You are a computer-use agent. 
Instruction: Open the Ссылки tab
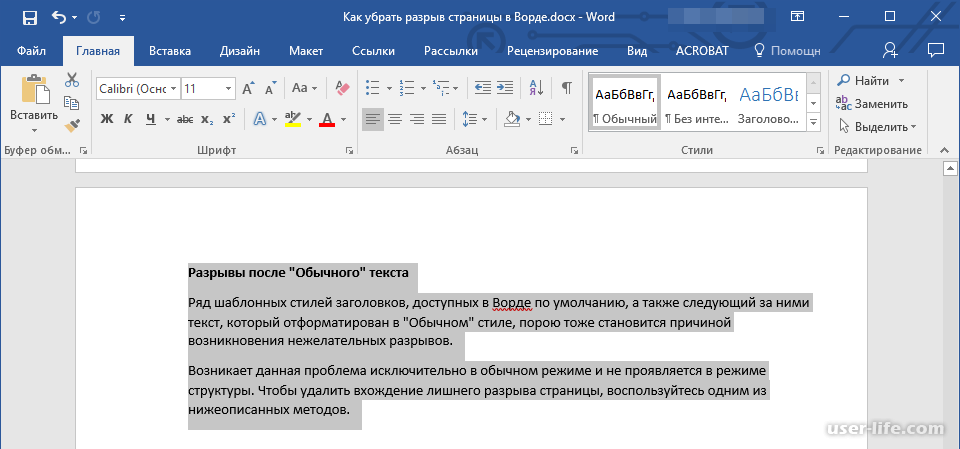(373, 51)
